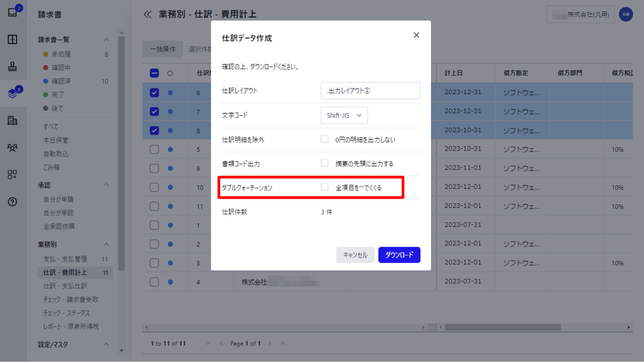Collapse the 請求書一覧 section chevron
The image size is (644, 362).
coord(106,40)
